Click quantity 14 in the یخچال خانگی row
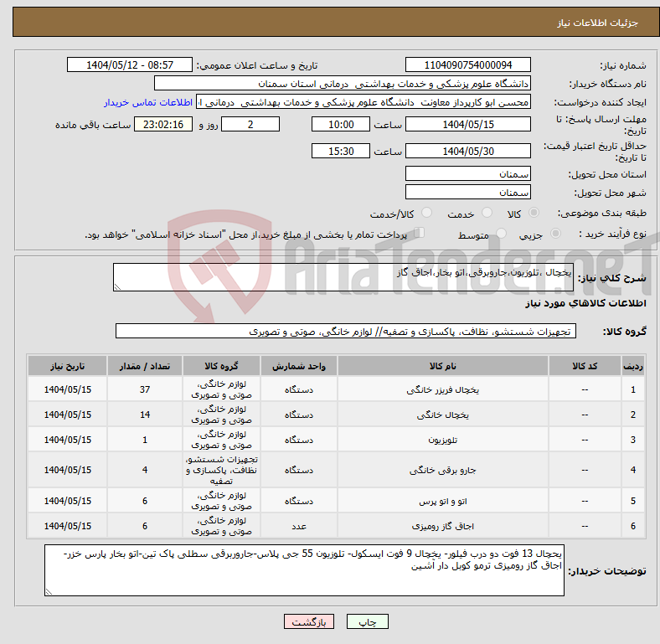This screenshot has height=644, width=660. (x=145, y=415)
